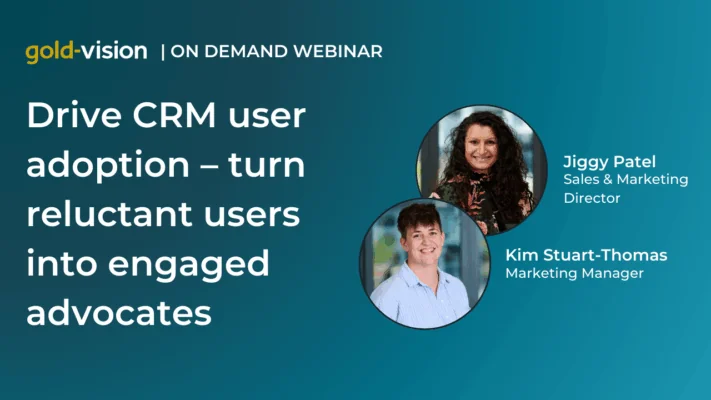This screenshot has height=400, width=711.
Task: Click the headline word "advocates"
Action: (119, 311)
